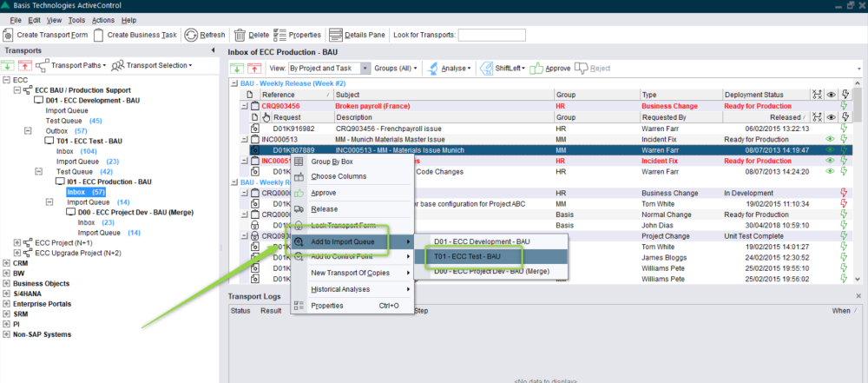The image size is (868, 383).
Task: Open Import Queue (23) under T01
Action: click(x=88, y=162)
